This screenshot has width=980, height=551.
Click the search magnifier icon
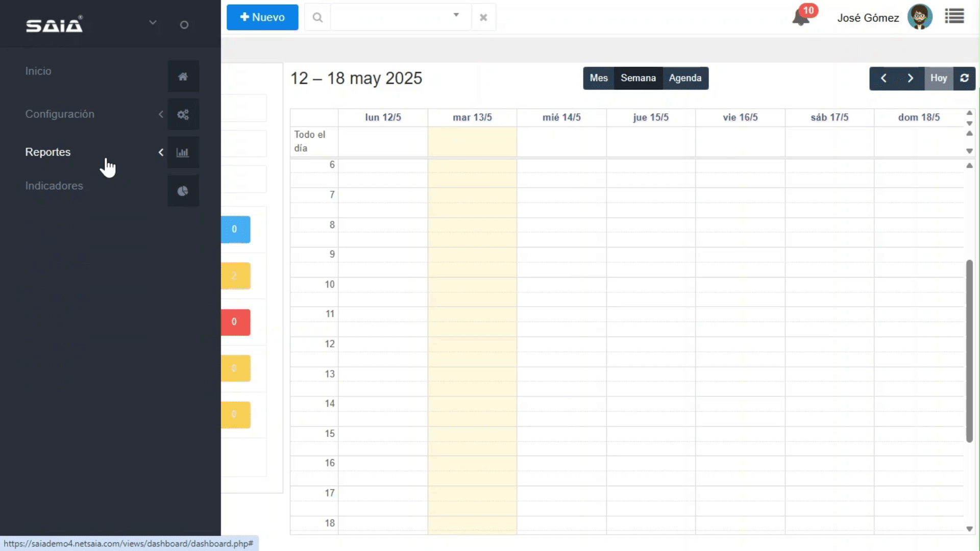(317, 18)
